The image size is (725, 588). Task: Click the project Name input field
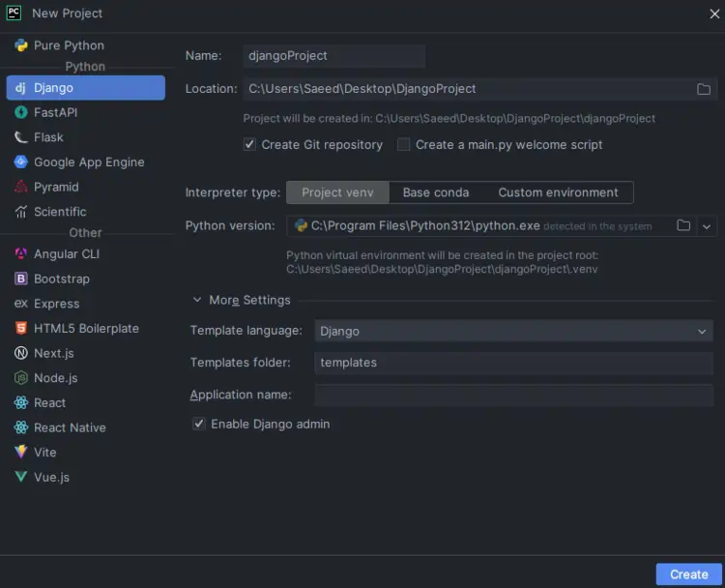[333, 56]
